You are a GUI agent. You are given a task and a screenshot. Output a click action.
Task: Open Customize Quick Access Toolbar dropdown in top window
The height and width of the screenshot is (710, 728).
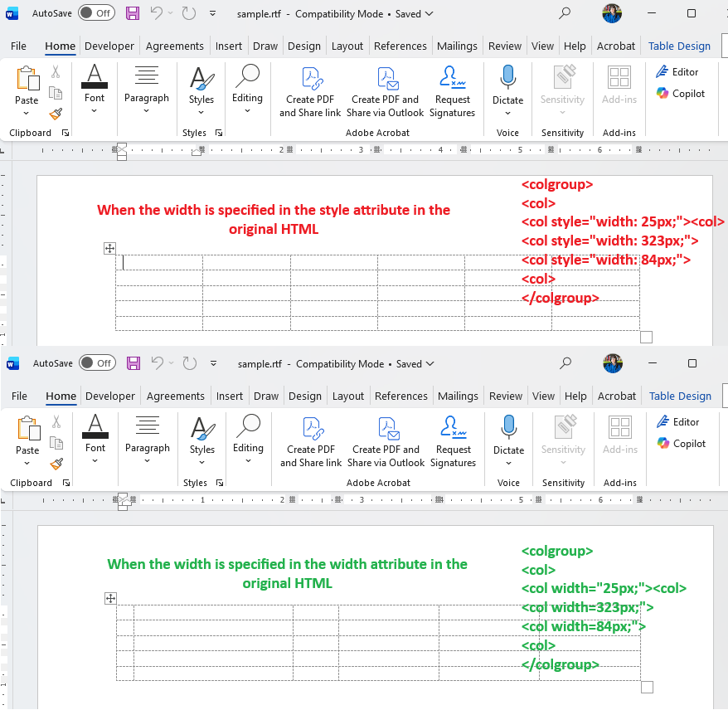212,14
